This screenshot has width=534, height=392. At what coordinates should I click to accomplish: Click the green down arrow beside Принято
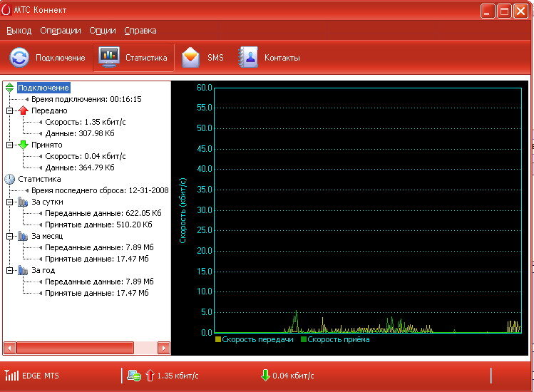(x=23, y=145)
